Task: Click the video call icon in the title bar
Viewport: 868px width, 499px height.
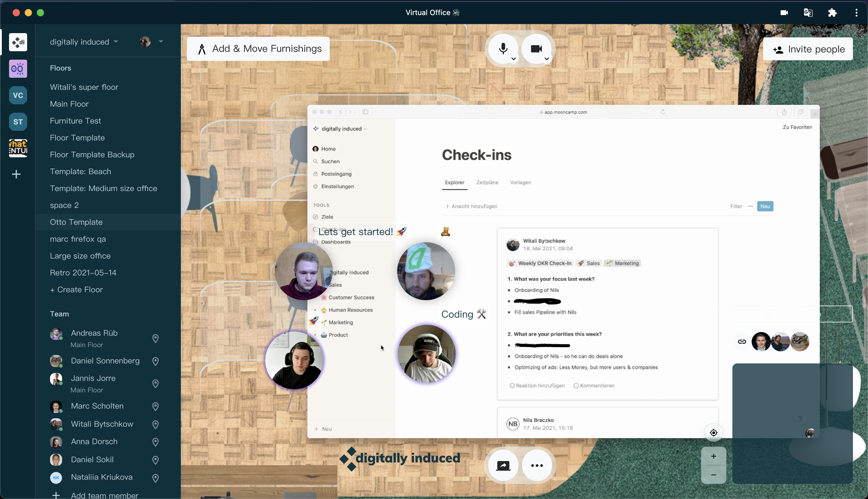Action: pos(783,12)
